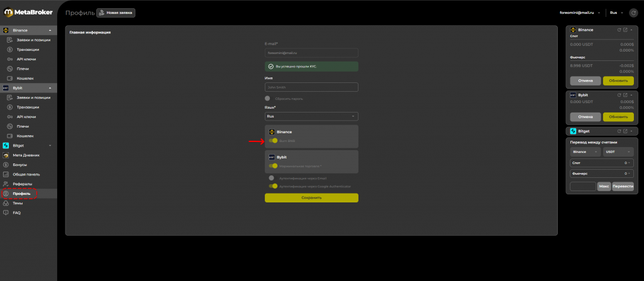644x281 pixels.
Task: Click Bybit logo in profile form
Action: pos(272,157)
